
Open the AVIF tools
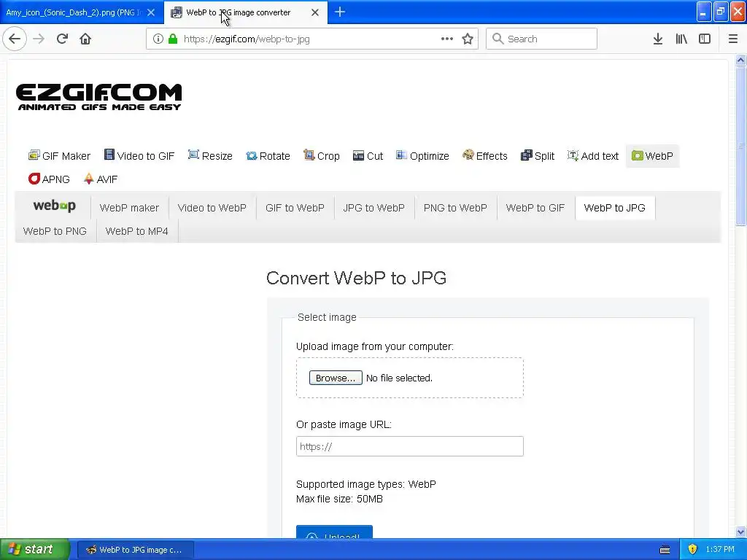(101, 179)
